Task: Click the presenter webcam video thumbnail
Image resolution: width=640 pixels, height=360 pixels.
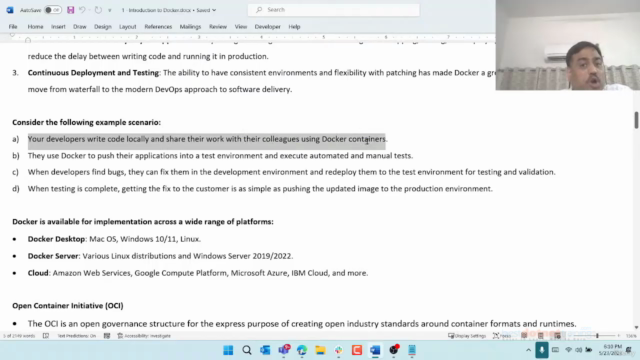Action: tap(568, 45)
